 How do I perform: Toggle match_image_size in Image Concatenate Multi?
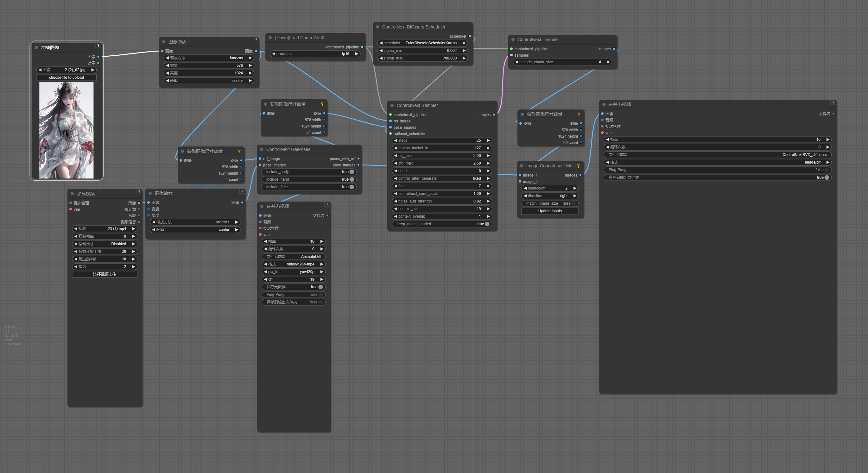573,203
